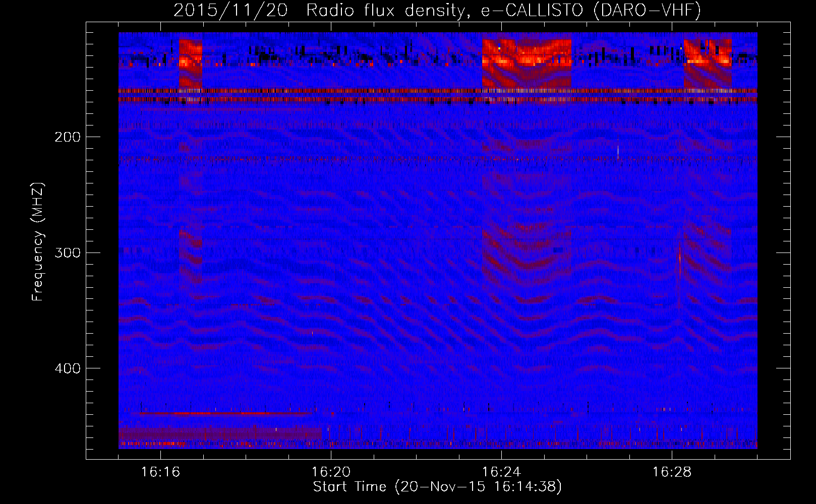Click the plot title text
Screen dimensions: 816x504
437,11
